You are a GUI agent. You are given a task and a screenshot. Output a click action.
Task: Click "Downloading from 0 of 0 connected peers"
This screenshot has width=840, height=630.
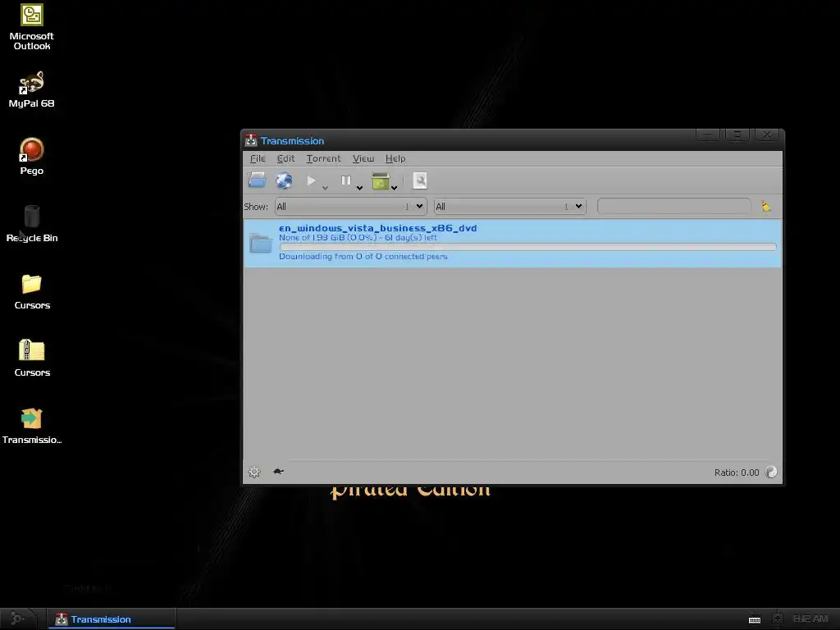coord(363,257)
